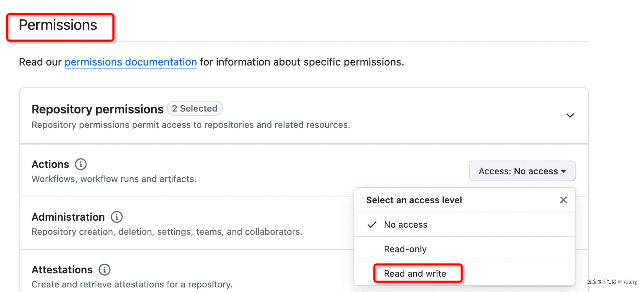Click the Select an access level header

point(414,200)
